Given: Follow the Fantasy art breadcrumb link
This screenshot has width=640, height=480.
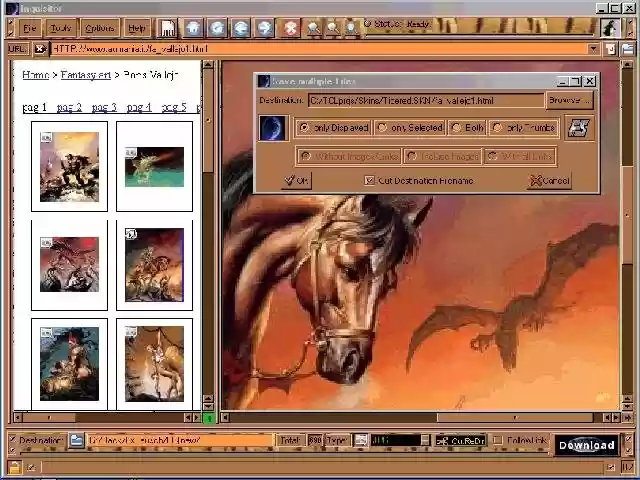Looking at the screenshot, I should pyautogui.click(x=86, y=75).
